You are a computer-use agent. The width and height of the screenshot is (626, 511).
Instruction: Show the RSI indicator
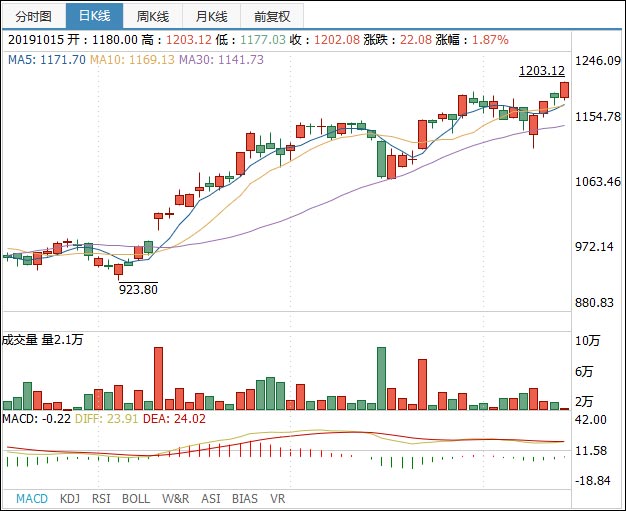pos(101,498)
